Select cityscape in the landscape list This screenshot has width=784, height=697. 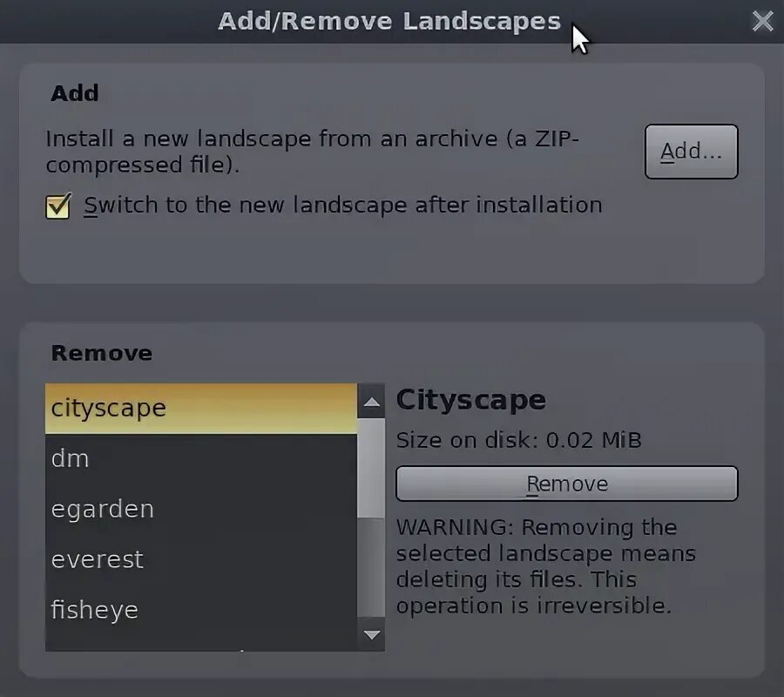pos(201,408)
